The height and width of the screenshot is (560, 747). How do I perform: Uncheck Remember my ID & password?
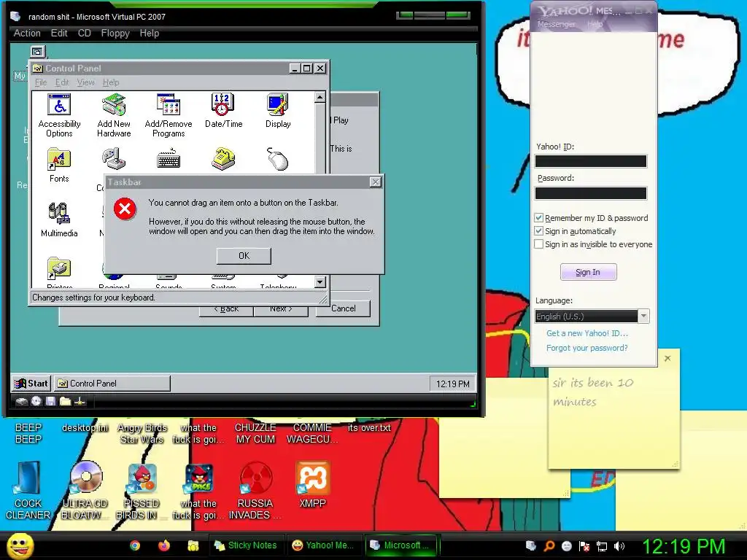(x=539, y=217)
